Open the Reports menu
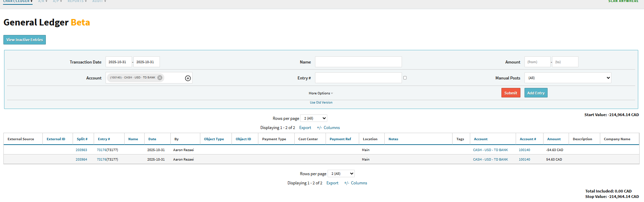This screenshot has height=202, width=644. point(77,1)
